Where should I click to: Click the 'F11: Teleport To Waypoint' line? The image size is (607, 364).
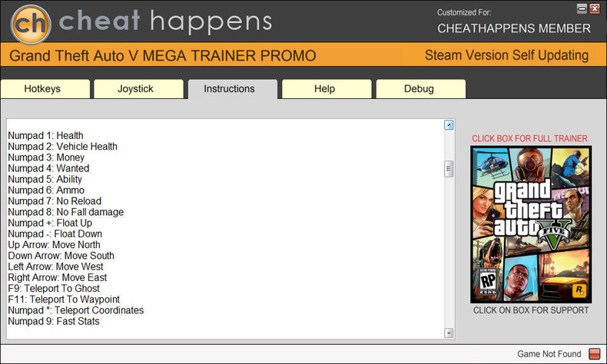[x=64, y=299]
